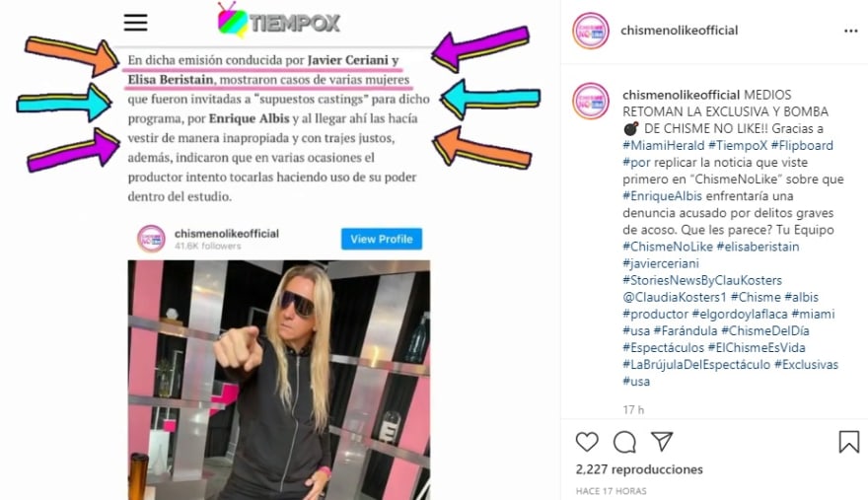868x500 pixels.
Task: Click the View Profile button
Action: 382,239
